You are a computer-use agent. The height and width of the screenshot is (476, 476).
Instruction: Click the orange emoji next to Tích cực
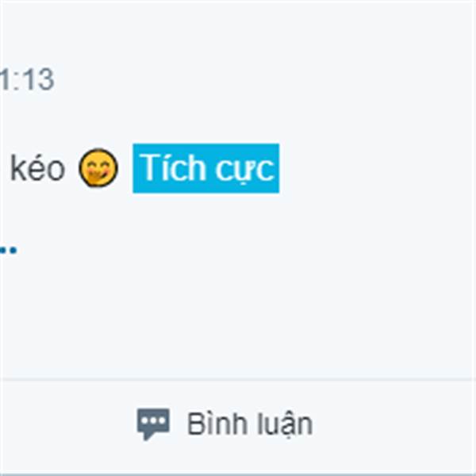tap(98, 167)
